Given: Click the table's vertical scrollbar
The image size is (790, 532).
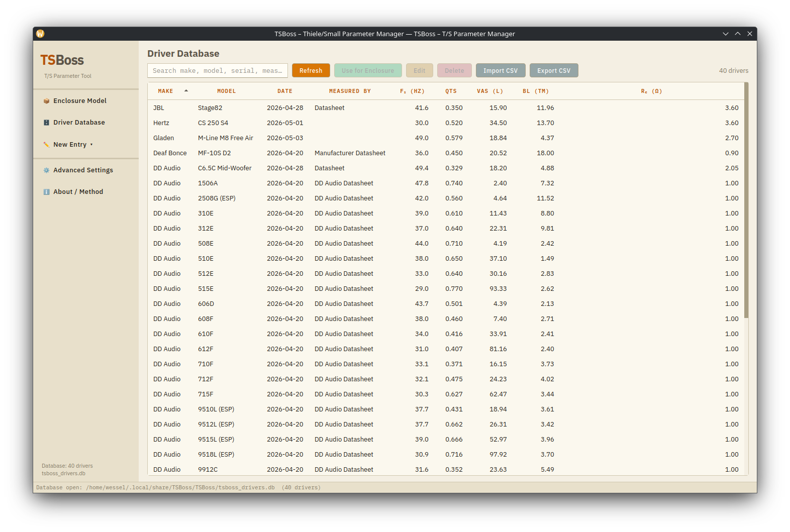Looking at the screenshot, I should 746,201.
